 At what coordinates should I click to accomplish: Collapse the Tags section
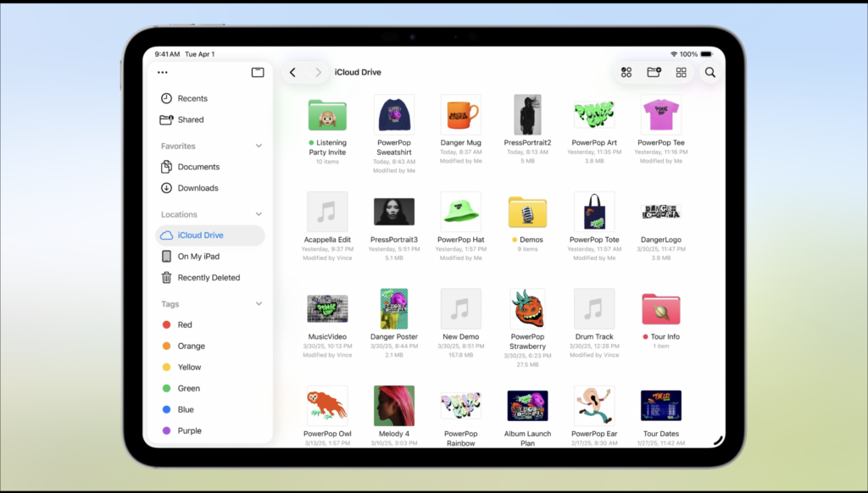point(259,304)
